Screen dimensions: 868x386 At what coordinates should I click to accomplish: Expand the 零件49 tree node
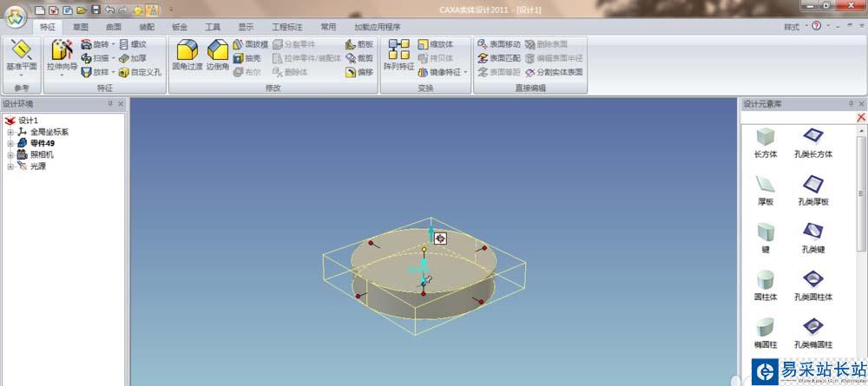[10, 143]
